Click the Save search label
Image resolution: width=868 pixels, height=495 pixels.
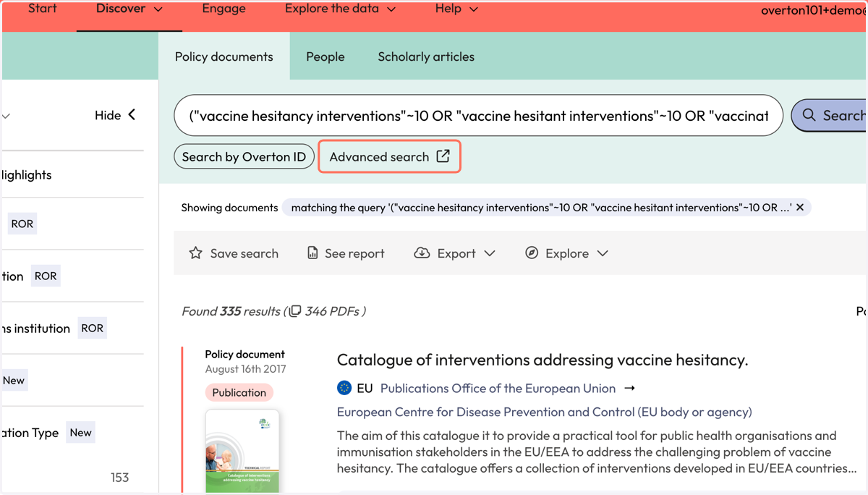tap(244, 253)
